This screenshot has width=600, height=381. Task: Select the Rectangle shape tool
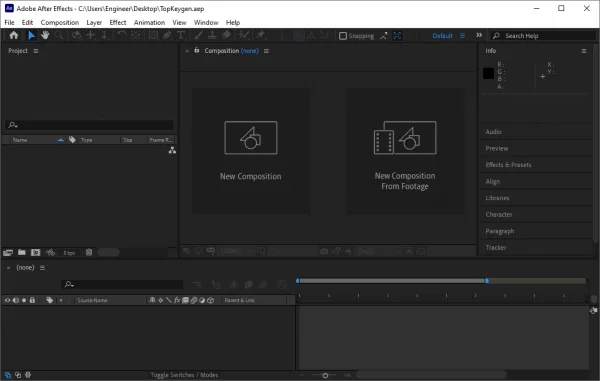pos(153,36)
